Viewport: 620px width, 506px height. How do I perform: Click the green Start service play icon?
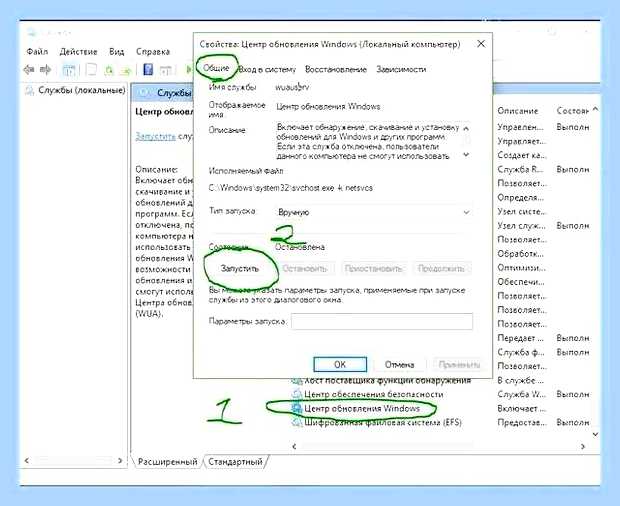(x=189, y=70)
